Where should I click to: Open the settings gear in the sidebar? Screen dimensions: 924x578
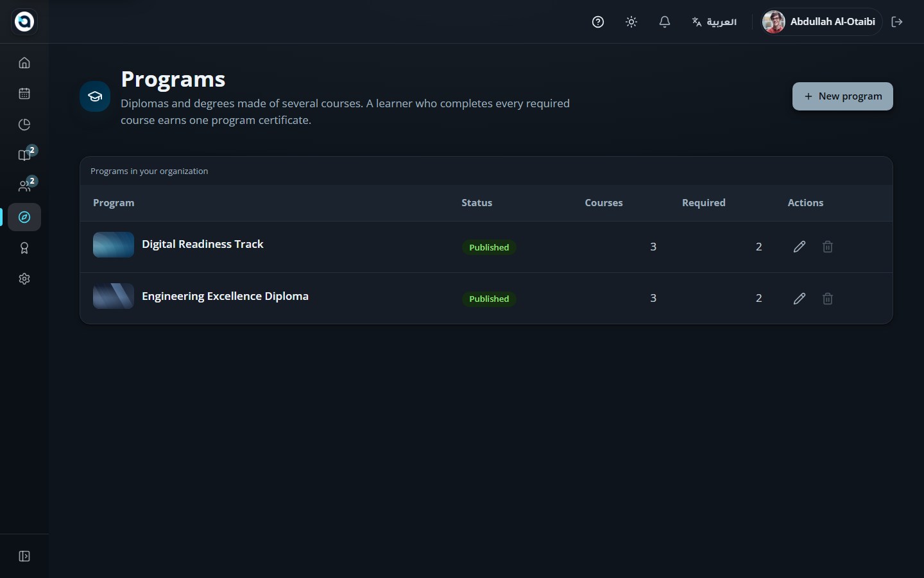click(24, 279)
